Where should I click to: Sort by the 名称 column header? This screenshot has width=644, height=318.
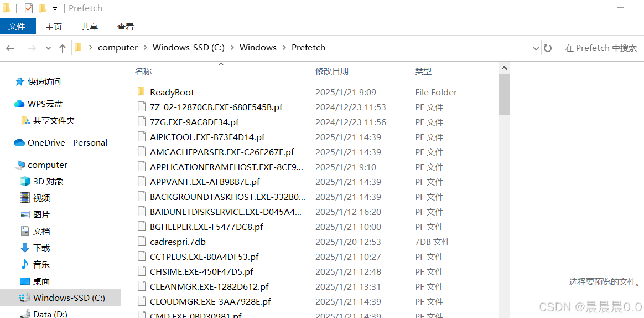click(143, 71)
